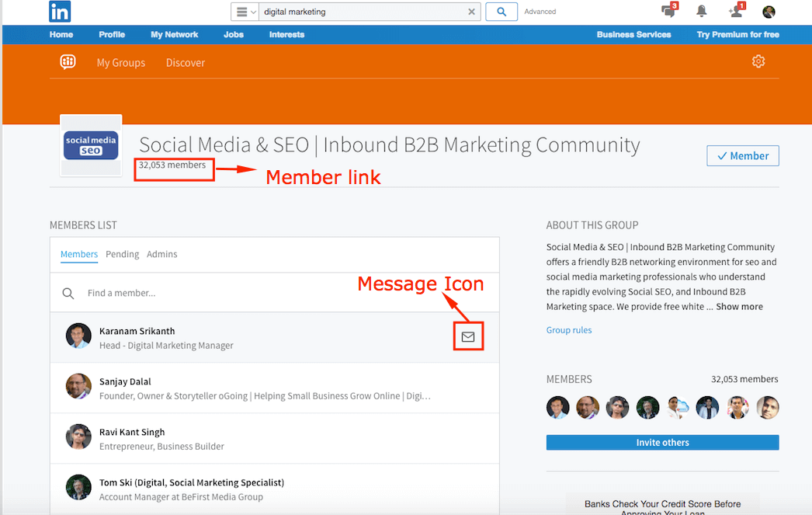
Task: Click 'Entrepreneur, Business Builder' text
Action: [x=161, y=447]
